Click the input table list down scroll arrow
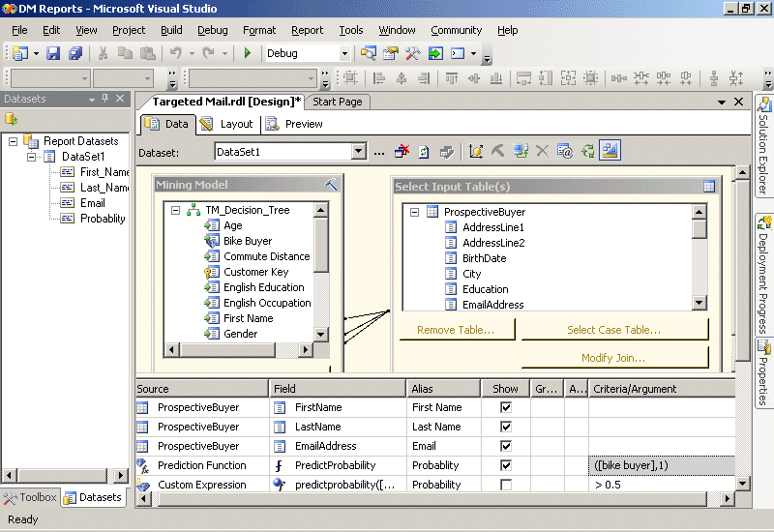Viewport: 774px width, 532px height. [699, 303]
